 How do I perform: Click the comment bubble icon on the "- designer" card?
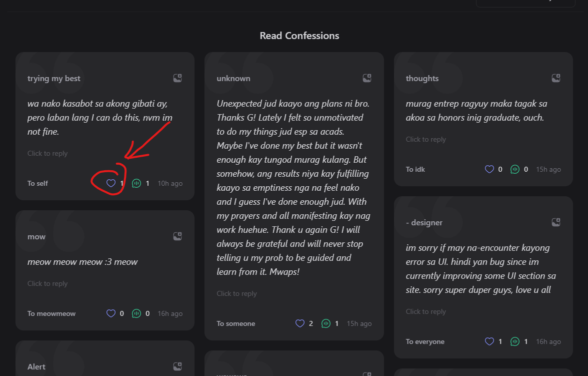[514, 341]
